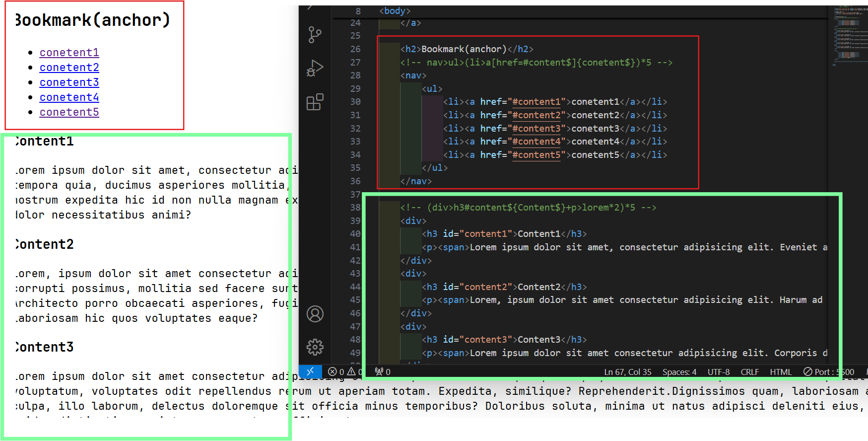Image resolution: width=868 pixels, height=441 pixels.
Task: Follow the conetent2 bookmark link
Action: click(x=69, y=68)
